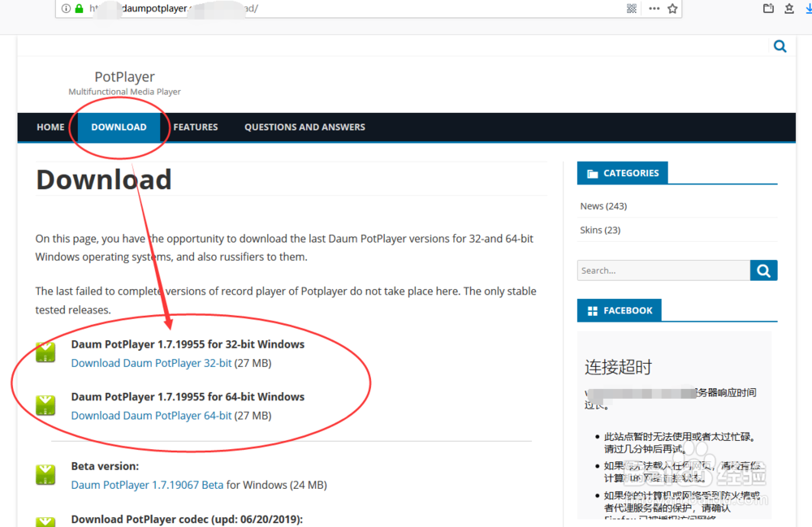Bookmark this page with the star icon

pyautogui.click(x=672, y=8)
